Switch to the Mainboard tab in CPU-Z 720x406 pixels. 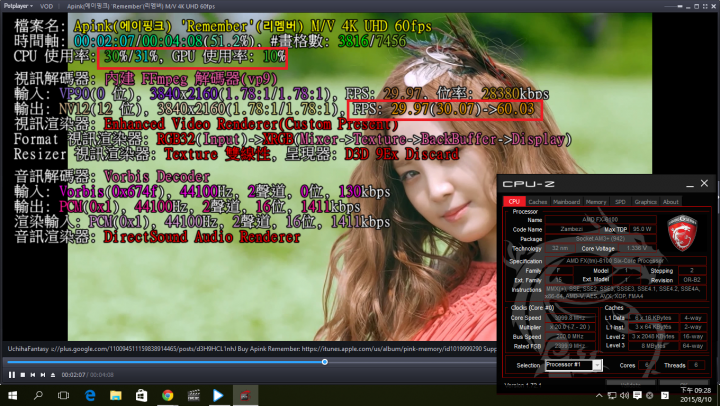pos(566,202)
